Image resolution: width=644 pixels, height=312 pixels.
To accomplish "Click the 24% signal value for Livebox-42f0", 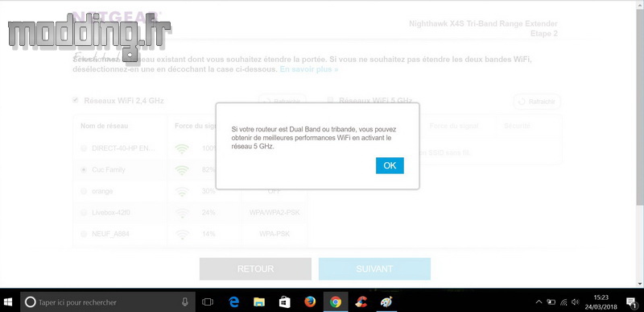I will (208, 213).
